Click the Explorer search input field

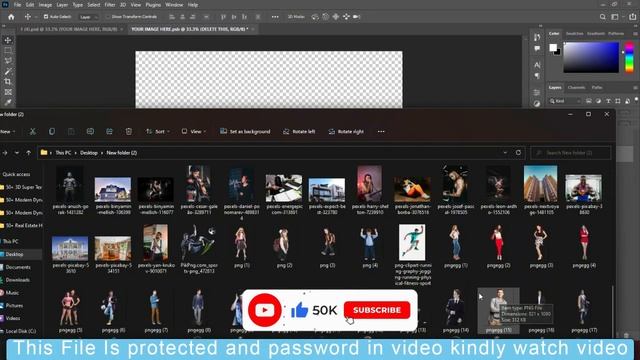[571, 153]
